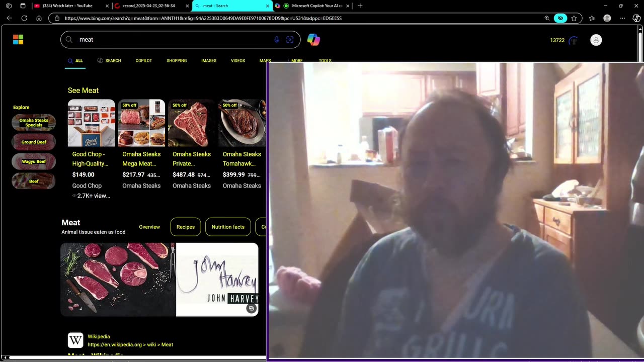Image resolution: width=644 pixels, height=362 pixels.
Task: Open Omaha Steaks Tomahawk product image
Action: coord(242,123)
